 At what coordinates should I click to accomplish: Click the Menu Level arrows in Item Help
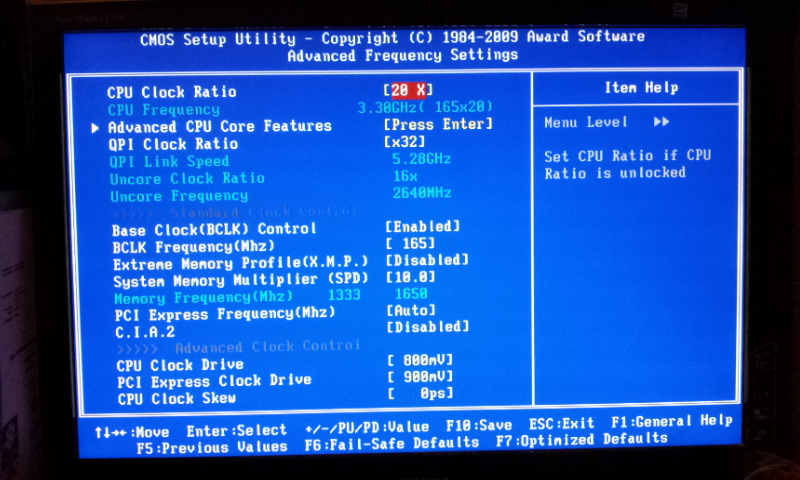(x=660, y=122)
